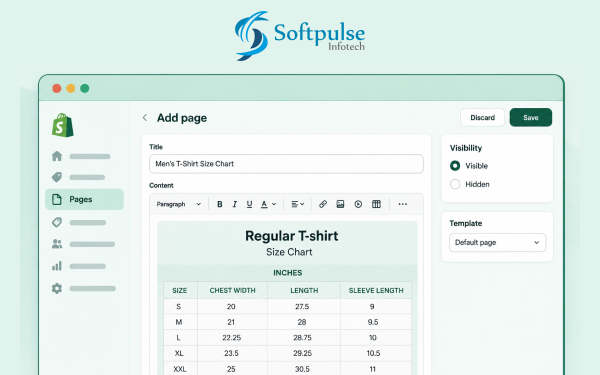The image size is (600, 375).
Task: Click the insert video icon
Action: (358, 204)
